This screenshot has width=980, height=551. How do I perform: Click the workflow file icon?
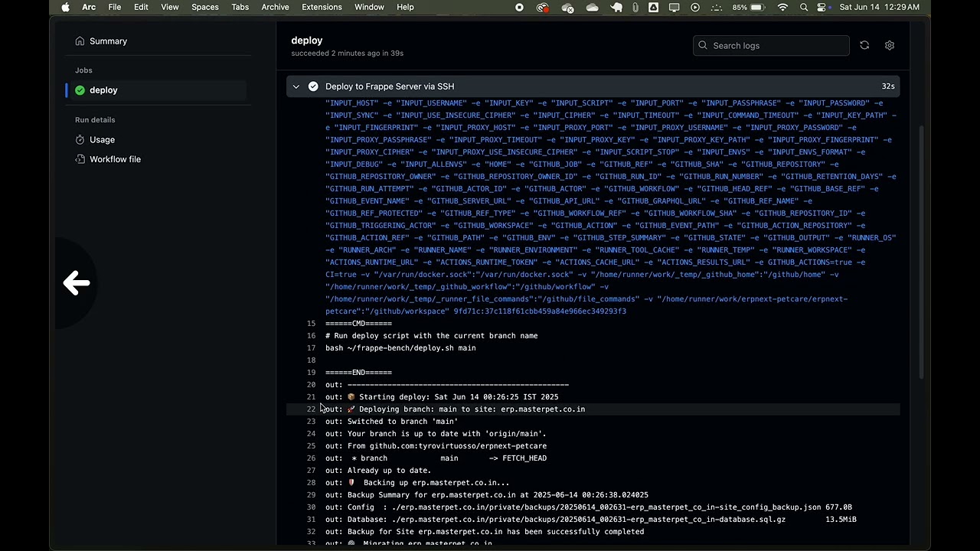[x=80, y=159]
